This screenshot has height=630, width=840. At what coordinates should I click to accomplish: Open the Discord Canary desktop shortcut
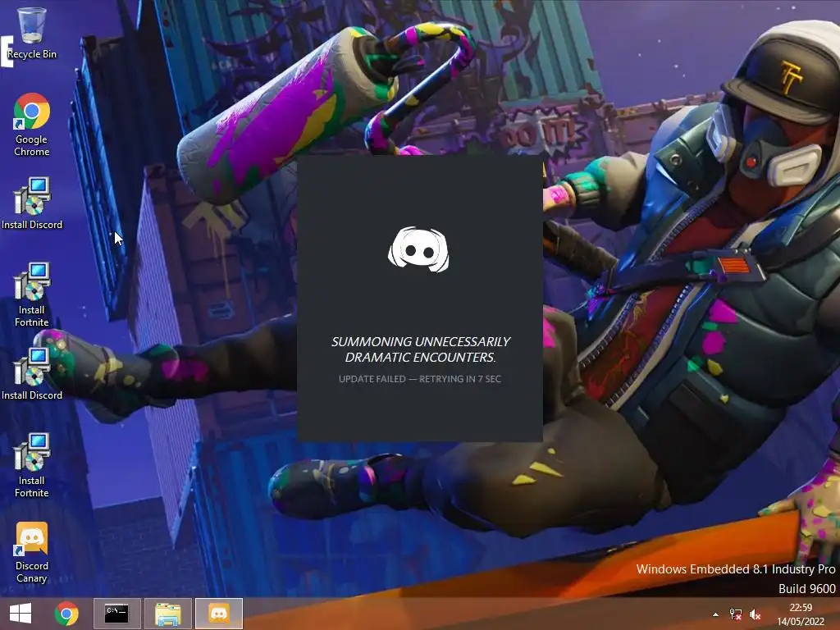(x=32, y=553)
